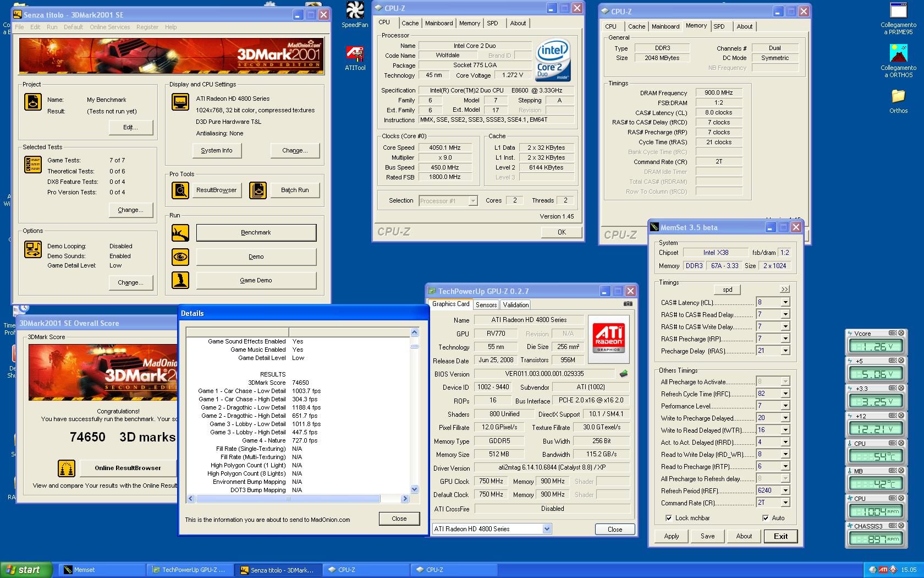Open settings of the CHASSIS3 fan gadget
Image resolution: width=924 pixels, height=578 pixels.
(893, 526)
